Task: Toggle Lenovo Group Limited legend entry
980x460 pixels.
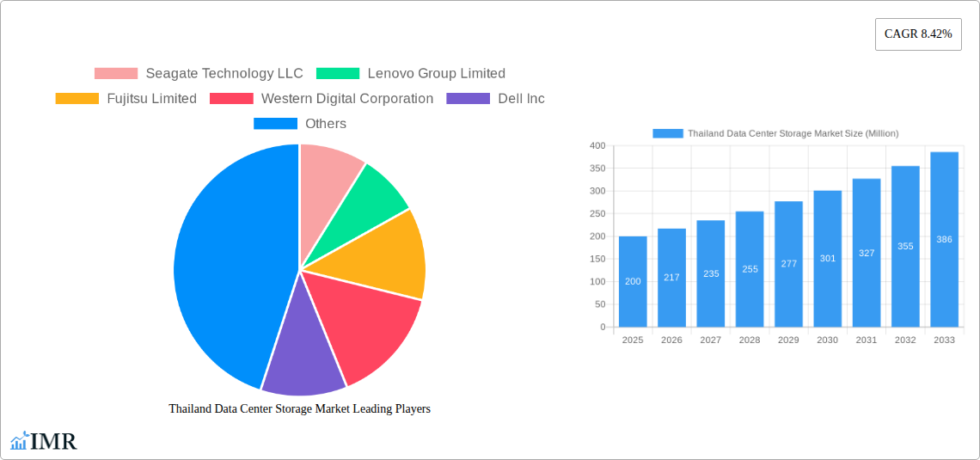Action: [411, 74]
